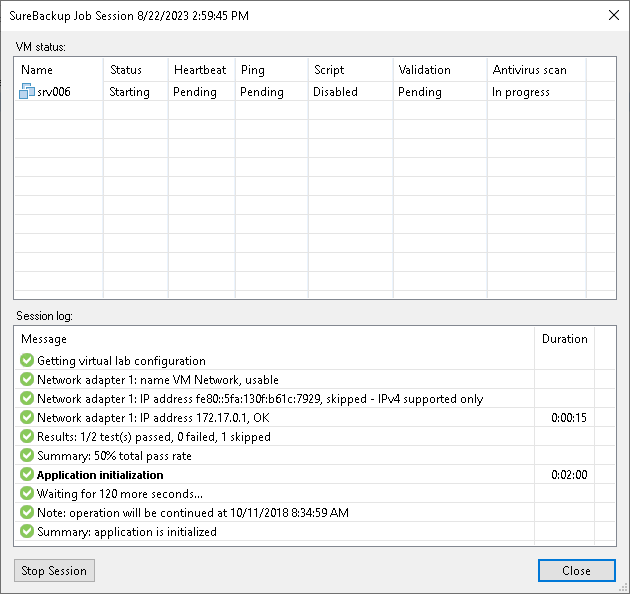Screen dimensions: 630x594
Task: Click the check icon beside Summary 50% pass rate
Action: [x=27, y=455]
